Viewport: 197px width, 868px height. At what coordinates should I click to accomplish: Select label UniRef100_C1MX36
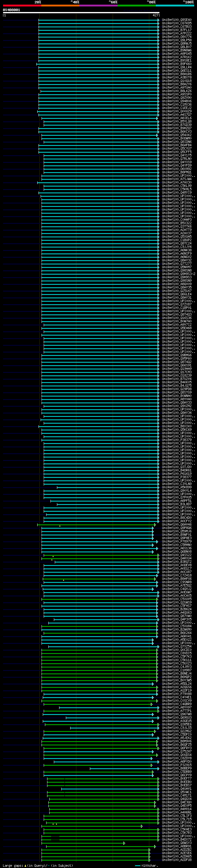[177, 104]
